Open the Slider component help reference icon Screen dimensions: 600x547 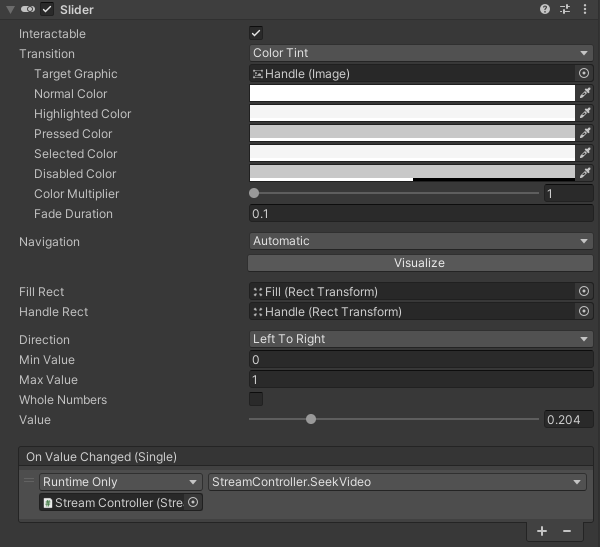545,9
